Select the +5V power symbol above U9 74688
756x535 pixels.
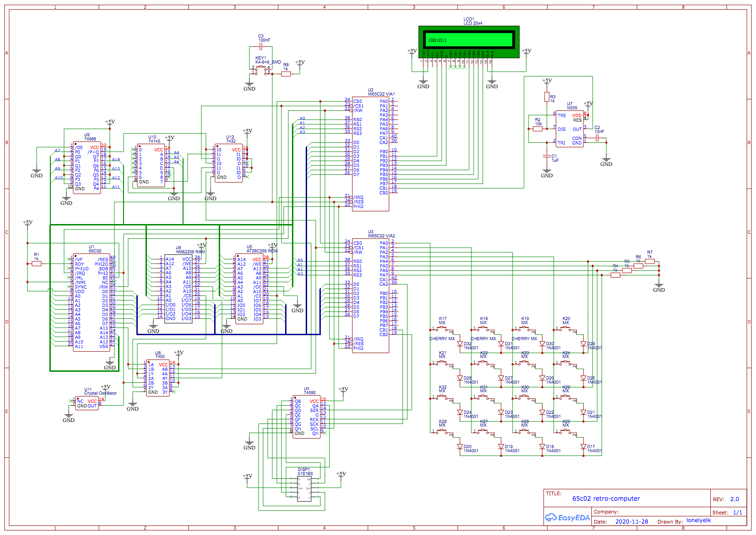pyautogui.click(x=110, y=123)
